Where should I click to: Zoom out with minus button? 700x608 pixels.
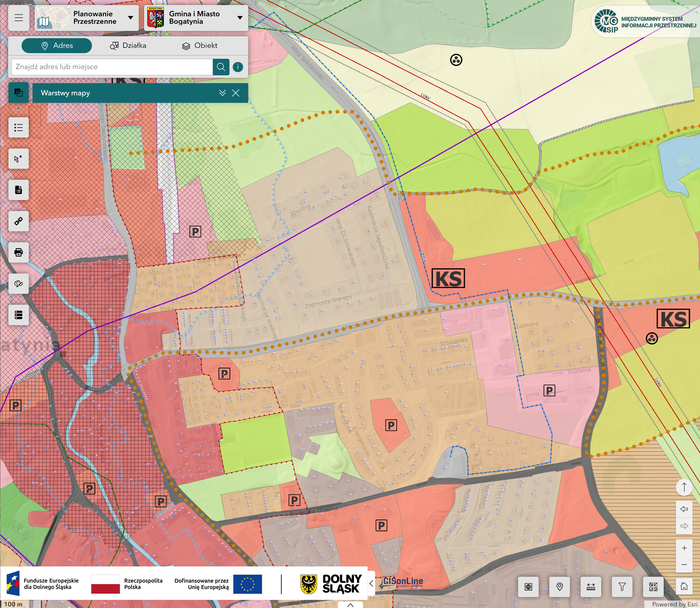(x=684, y=565)
